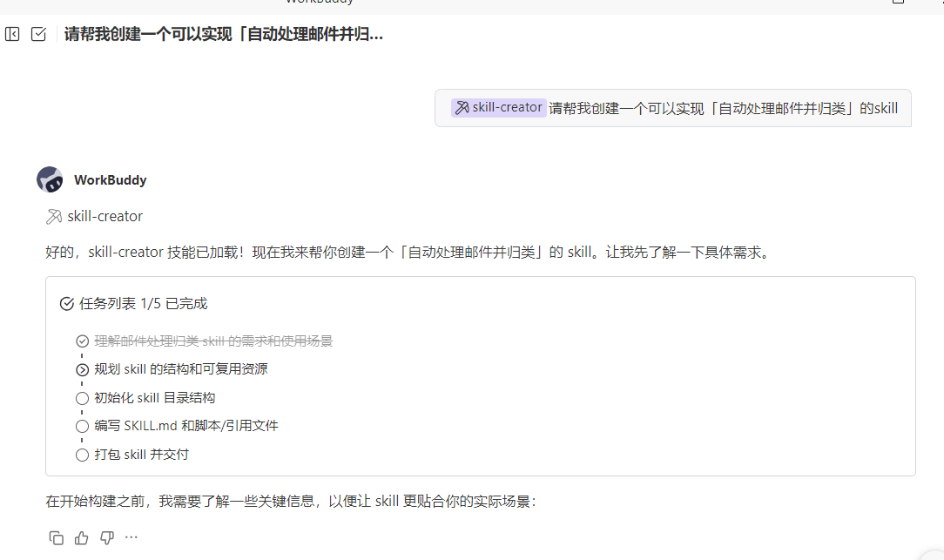Image resolution: width=944 pixels, height=560 pixels.
Task: Click pending circle for 打包 skill 并交付
Action: tap(83, 455)
